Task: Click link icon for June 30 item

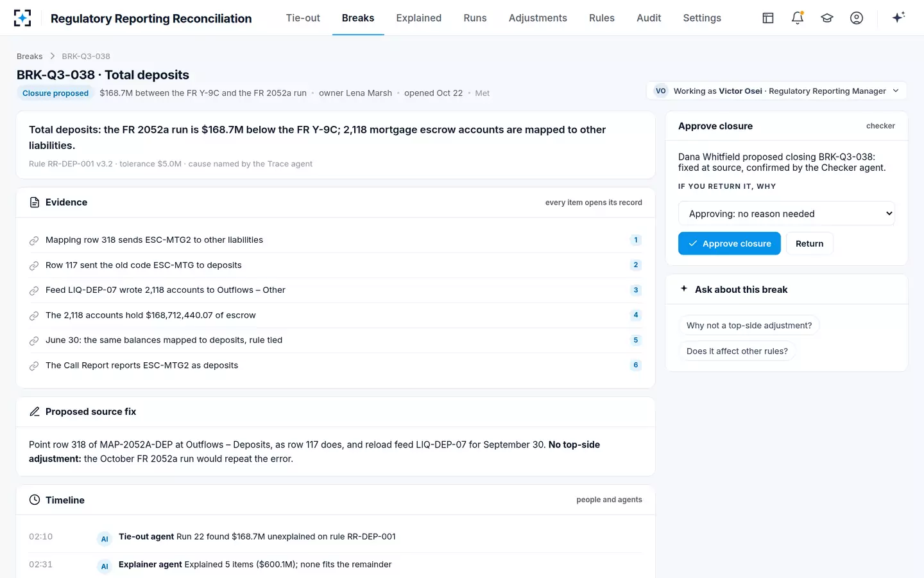Action: 34,341
